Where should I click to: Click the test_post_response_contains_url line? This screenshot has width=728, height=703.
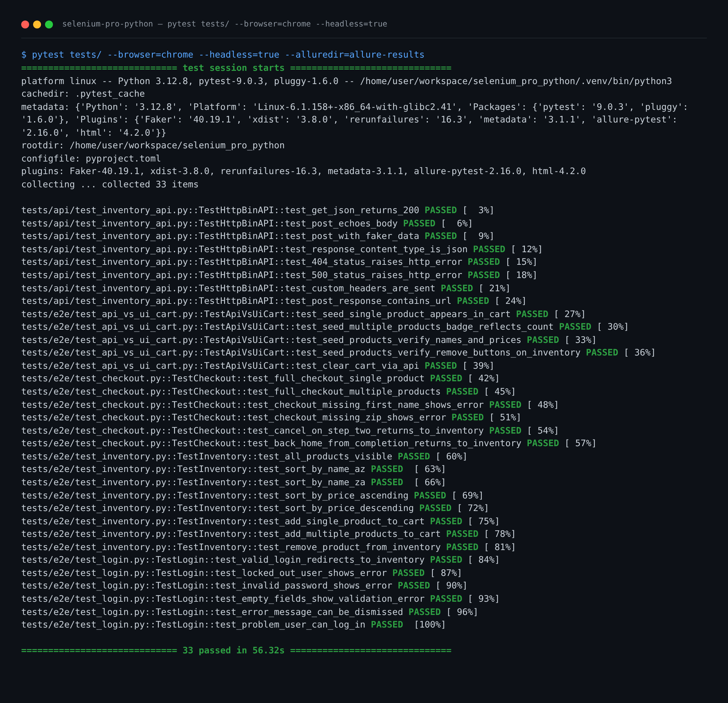pyautogui.click(x=274, y=301)
